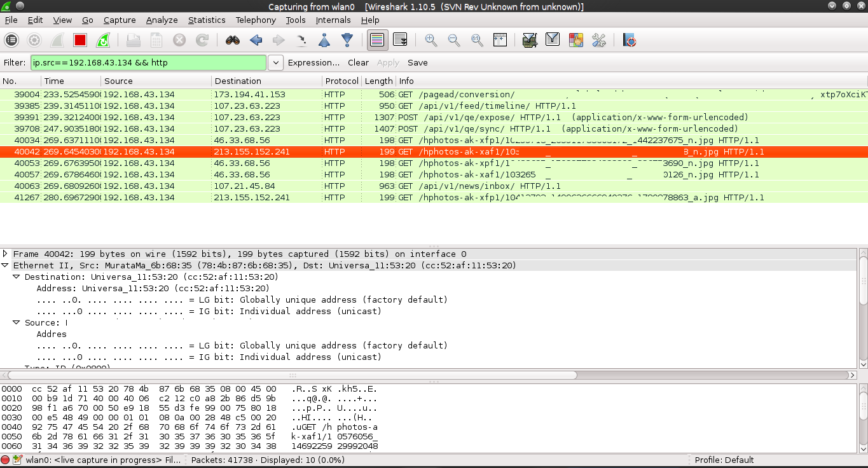Open the File menu
The height and width of the screenshot is (468, 868).
click(x=11, y=20)
